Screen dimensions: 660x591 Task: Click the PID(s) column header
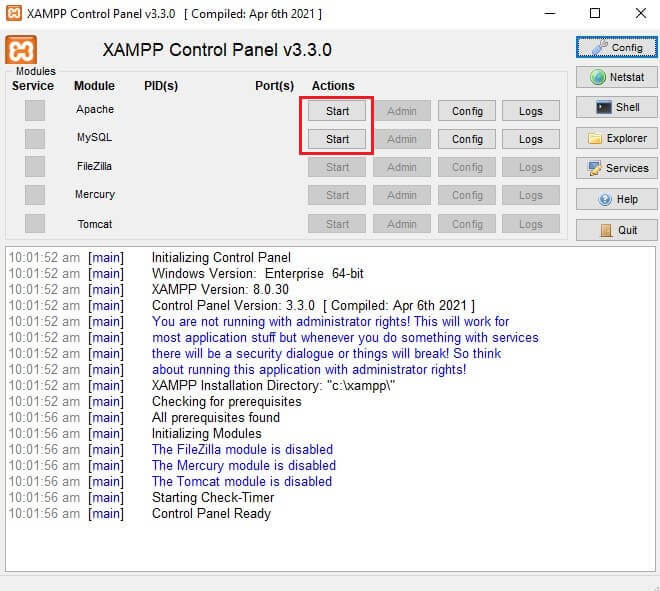[161, 86]
